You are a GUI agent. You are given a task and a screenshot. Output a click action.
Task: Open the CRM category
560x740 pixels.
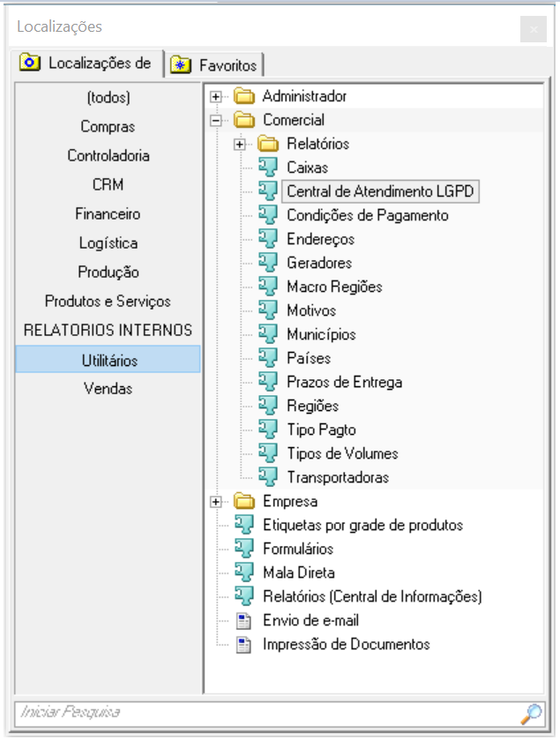108,184
